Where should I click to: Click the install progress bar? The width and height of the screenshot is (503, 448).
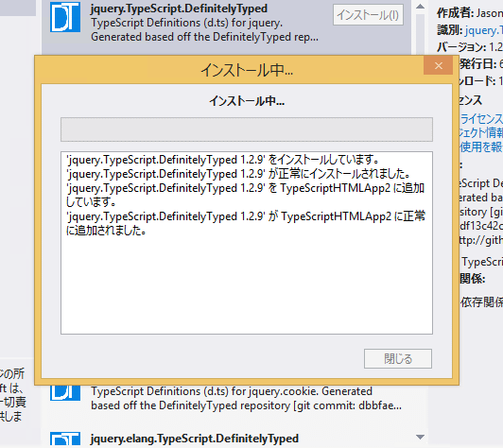[x=247, y=129]
